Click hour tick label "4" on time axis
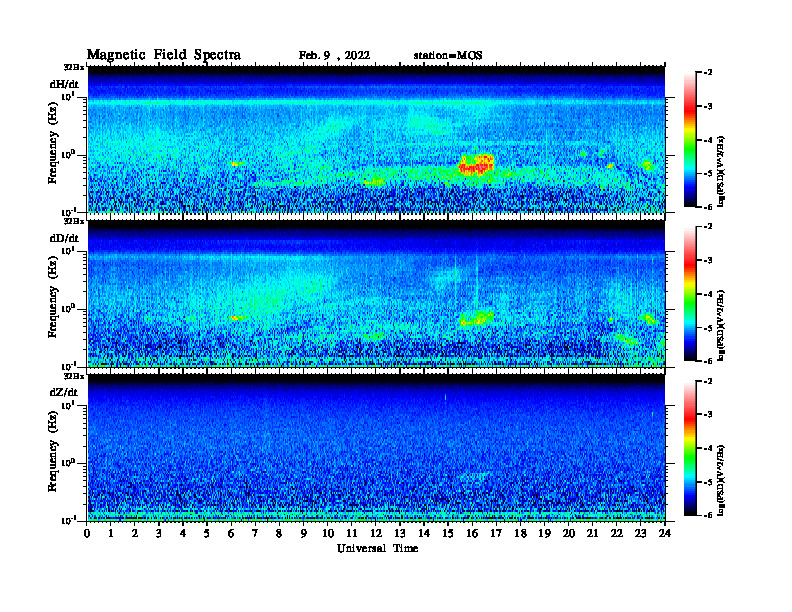The height and width of the screenshot is (612, 792). coord(183,534)
